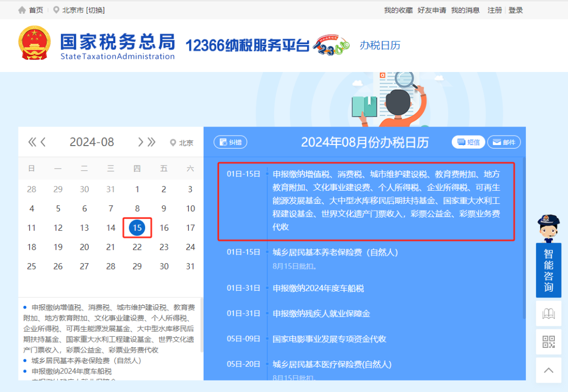
Task: Click the national emblem logo
Action: click(34, 43)
